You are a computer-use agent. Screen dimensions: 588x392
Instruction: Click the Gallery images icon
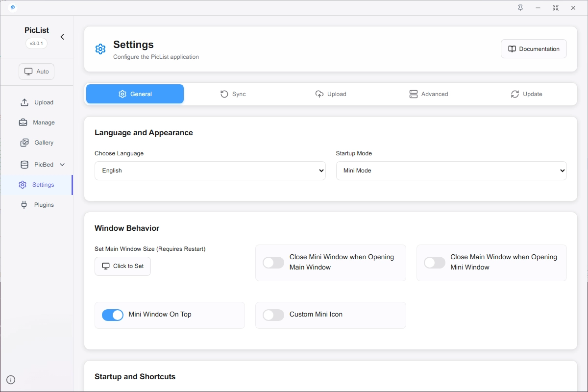[24, 143]
